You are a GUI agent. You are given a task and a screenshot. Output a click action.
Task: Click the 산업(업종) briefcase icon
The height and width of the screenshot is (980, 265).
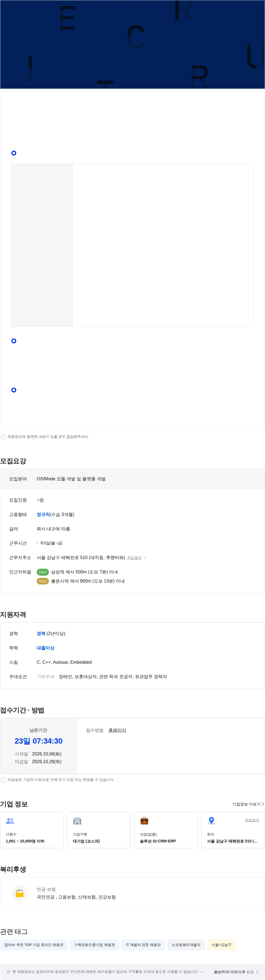point(144,821)
